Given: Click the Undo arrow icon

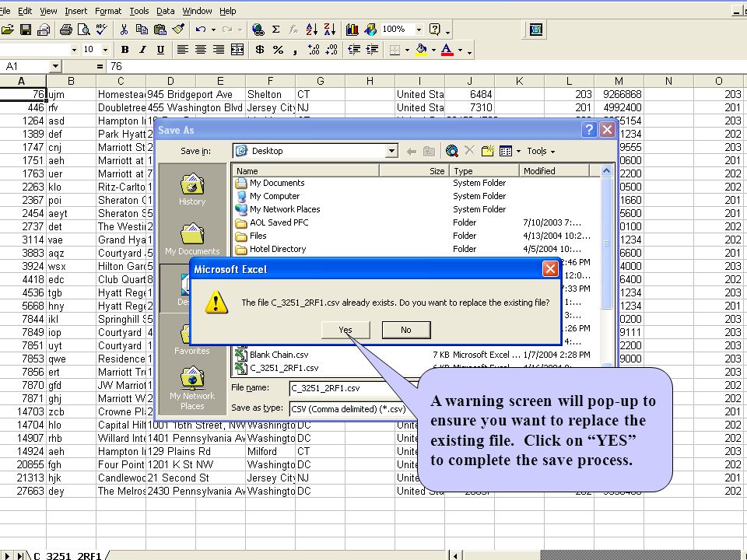Looking at the screenshot, I should [201, 30].
